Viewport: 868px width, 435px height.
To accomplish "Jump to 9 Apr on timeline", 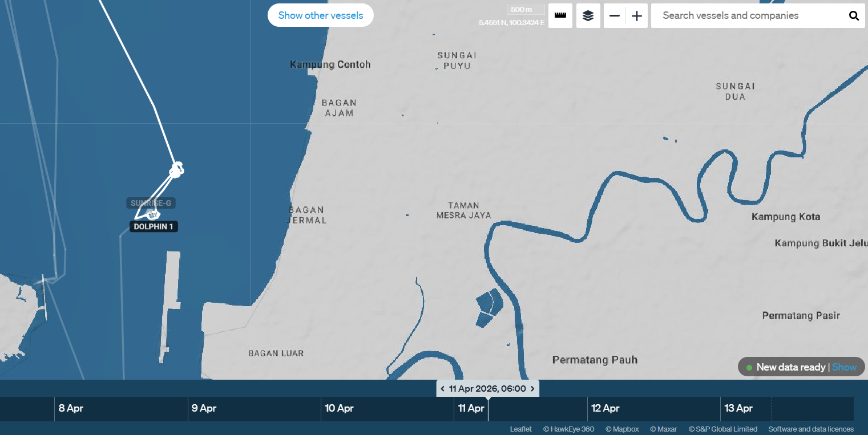I will point(204,408).
